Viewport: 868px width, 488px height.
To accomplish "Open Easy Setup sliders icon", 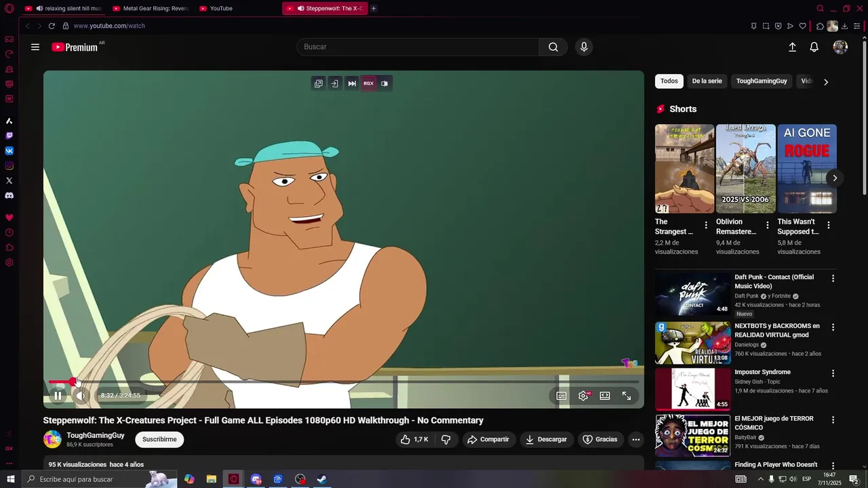I will [857, 26].
